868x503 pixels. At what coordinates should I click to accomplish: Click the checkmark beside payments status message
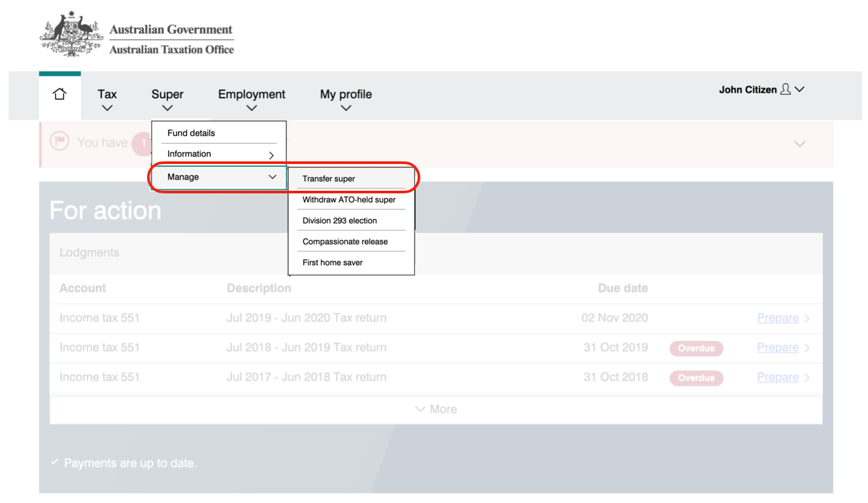pos(54,462)
